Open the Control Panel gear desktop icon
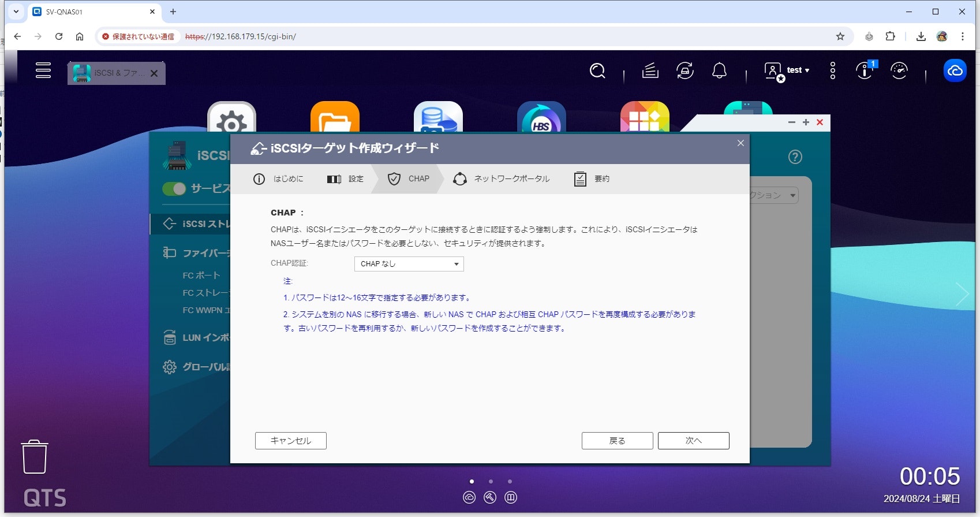Image resolution: width=980 pixels, height=517 pixels. 231,117
